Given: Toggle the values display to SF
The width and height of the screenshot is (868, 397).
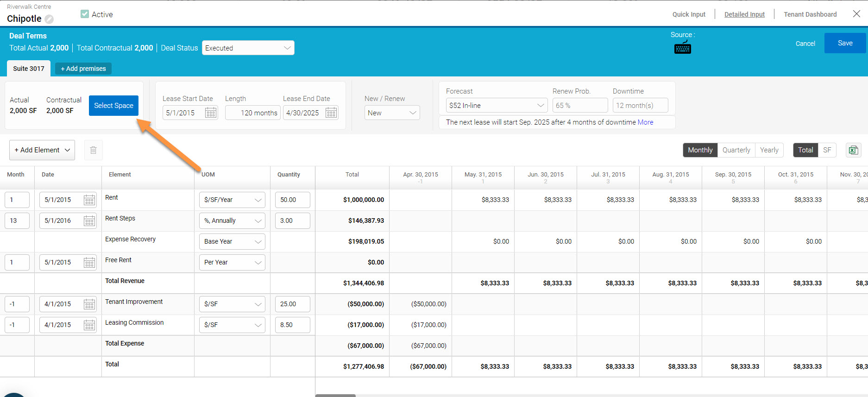Looking at the screenshot, I should pos(827,150).
